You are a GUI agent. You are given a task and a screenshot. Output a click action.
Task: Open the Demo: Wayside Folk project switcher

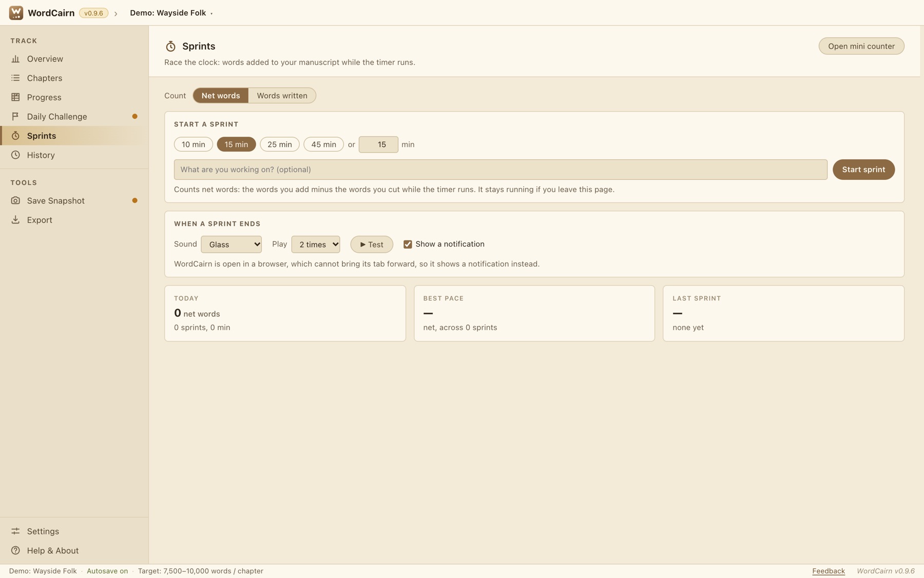[x=171, y=13]
